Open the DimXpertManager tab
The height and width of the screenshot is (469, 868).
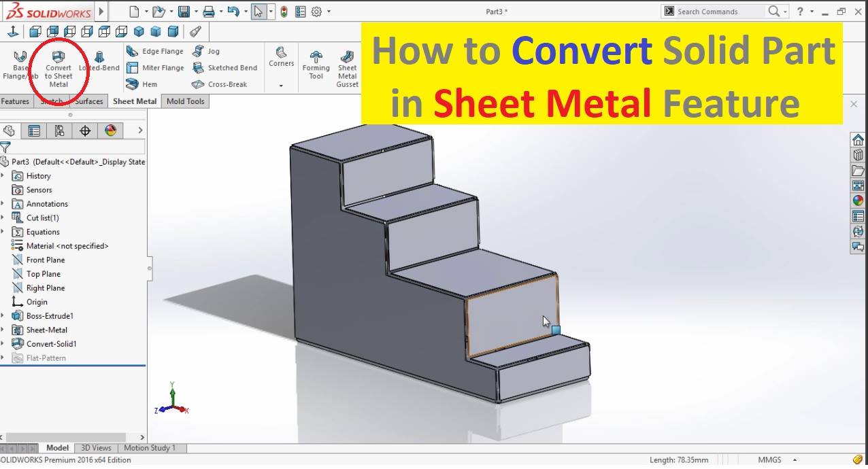[85, 131]
